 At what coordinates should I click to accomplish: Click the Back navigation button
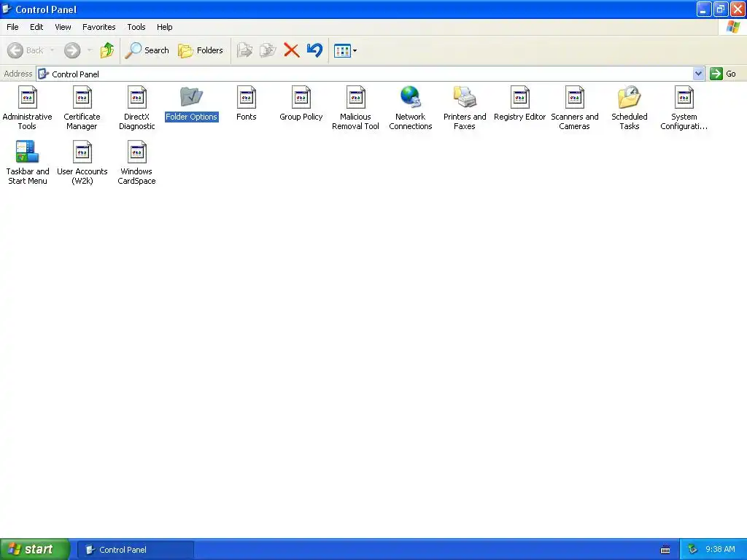pos(26,50)
